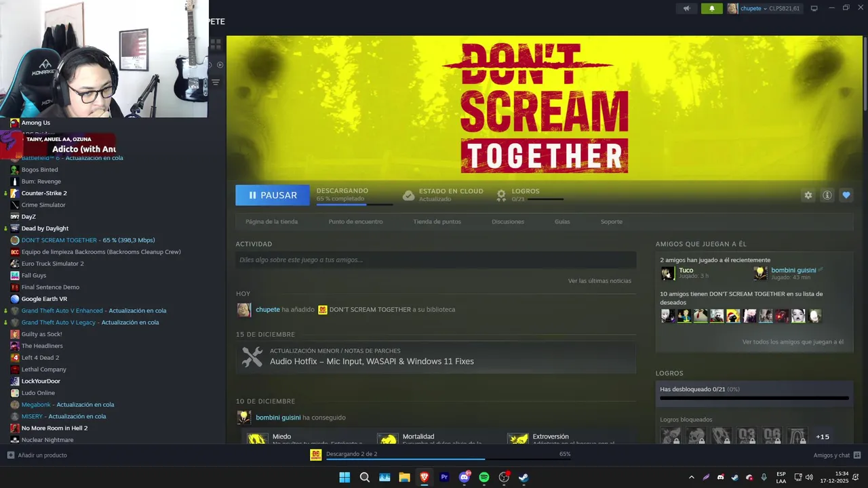
Task: Open downloads via Descargando 2 de 2
Action: click(351, 454)
